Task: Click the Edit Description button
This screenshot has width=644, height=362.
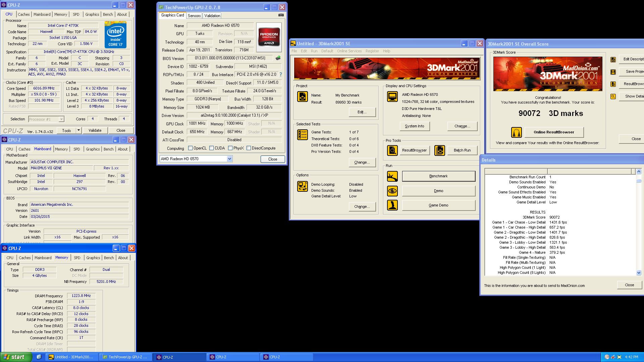Action: [x=632, y=59]
